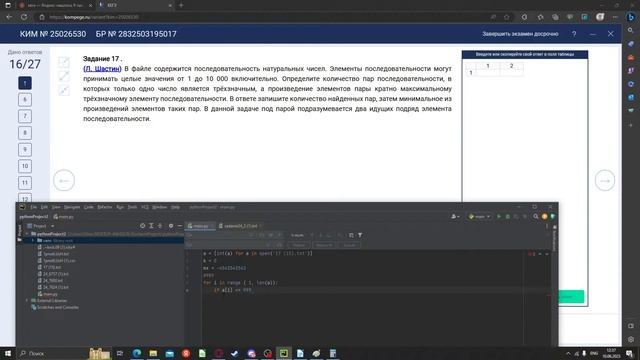The image size is (640, 360).
Task: Select task number 9 in sidebar
Action: [x=25, y=150]
